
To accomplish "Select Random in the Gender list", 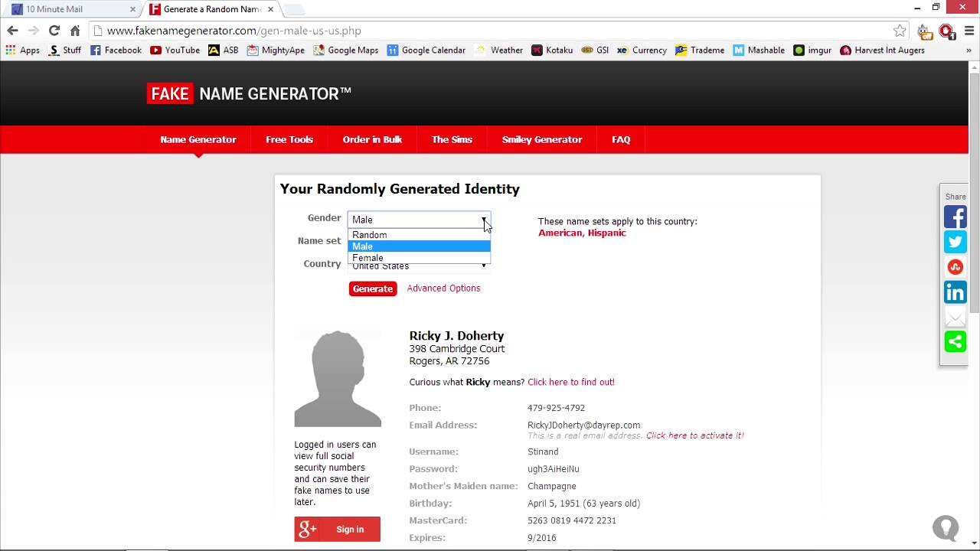I will (x=419, y=235).
